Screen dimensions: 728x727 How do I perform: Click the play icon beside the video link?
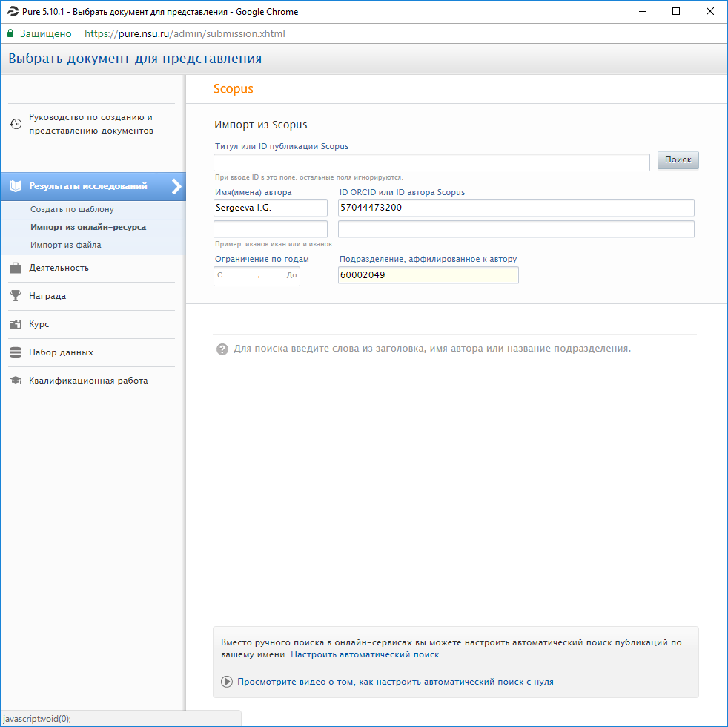tap(227, 682)
